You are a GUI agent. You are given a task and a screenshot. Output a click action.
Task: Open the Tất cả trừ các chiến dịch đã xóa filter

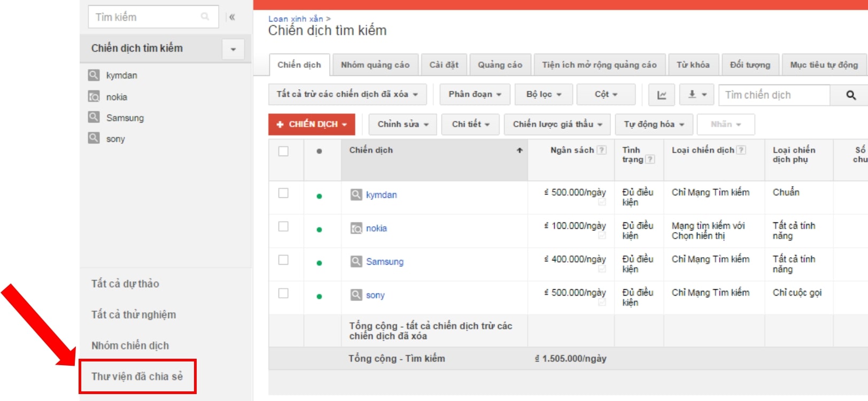pyautogui.click(x=347, y=94)
